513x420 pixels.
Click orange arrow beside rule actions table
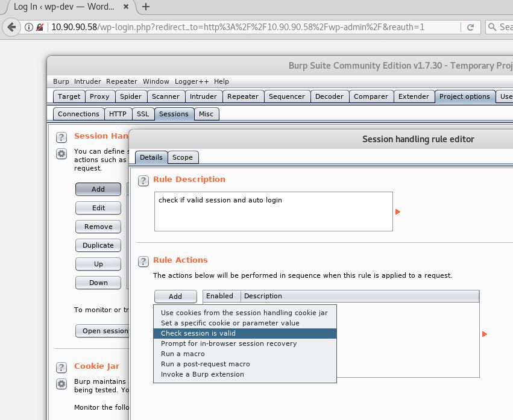pos(485,334)
